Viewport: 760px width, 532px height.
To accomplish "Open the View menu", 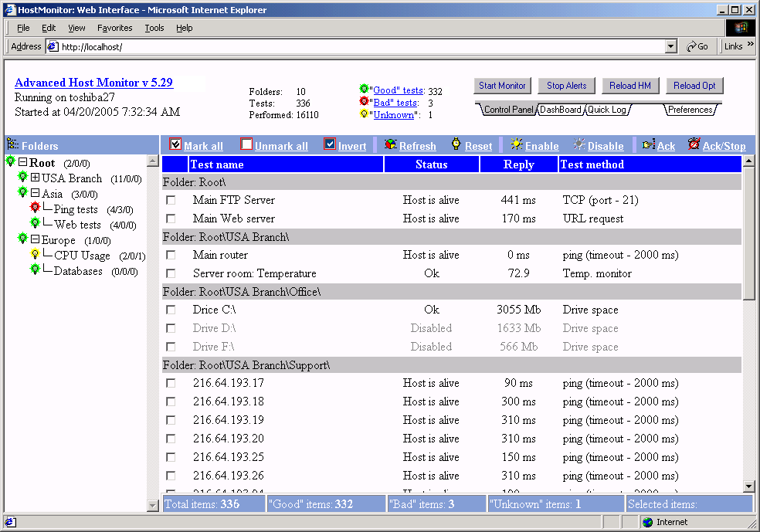I will click(x=76, y=28).
